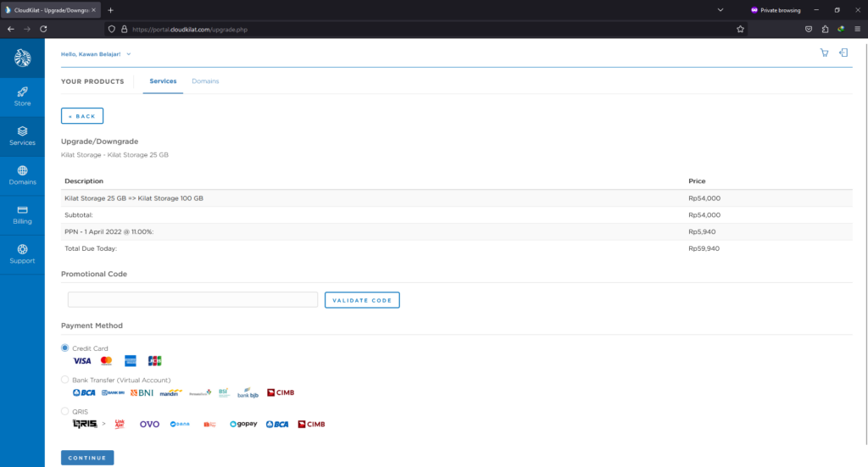This screenshot has height=467, width=868.
Task: Select the Services tab
Action: 163,81
